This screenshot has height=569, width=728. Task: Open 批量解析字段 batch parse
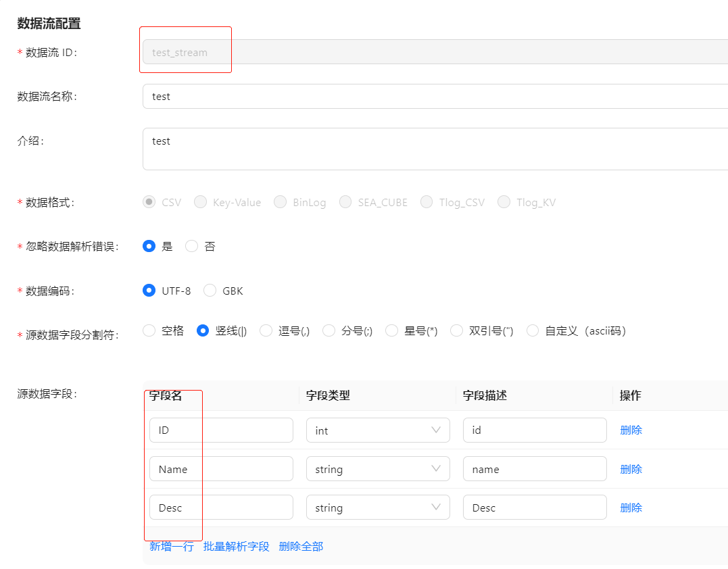point(236,546)
